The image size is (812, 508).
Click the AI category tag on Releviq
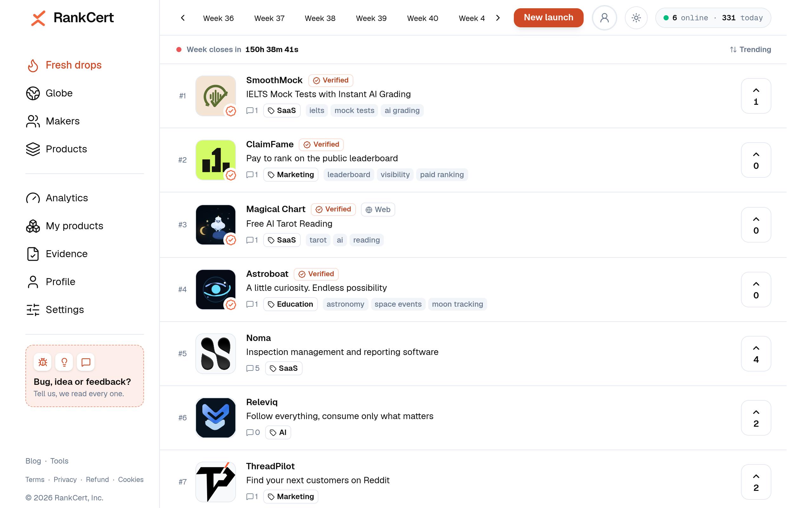[278, 432]
